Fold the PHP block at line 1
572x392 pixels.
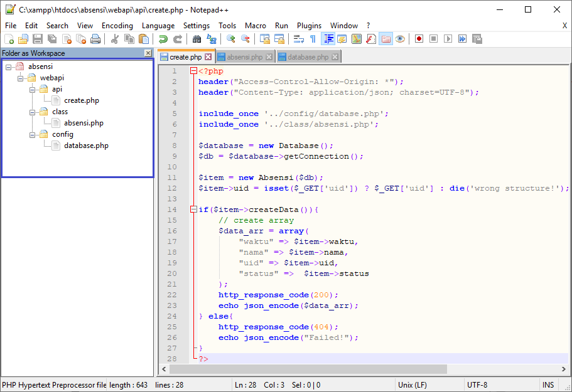(x=193, y=71)
